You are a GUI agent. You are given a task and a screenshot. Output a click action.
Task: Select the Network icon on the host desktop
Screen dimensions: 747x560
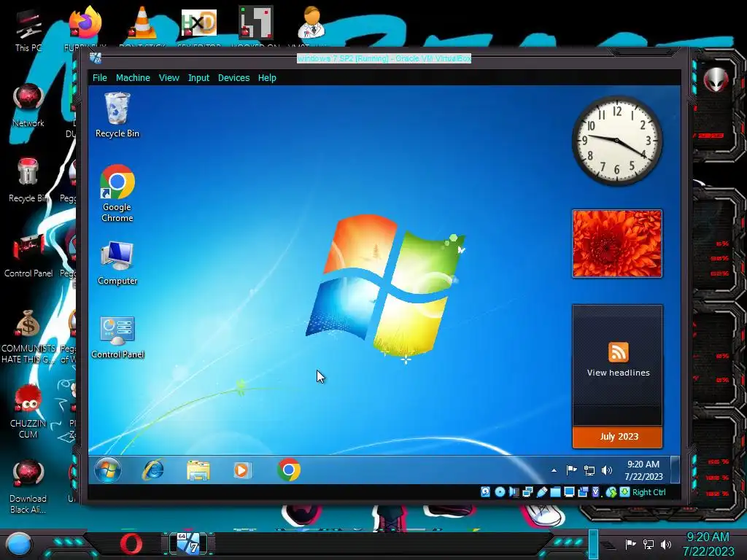coord(28,105)
